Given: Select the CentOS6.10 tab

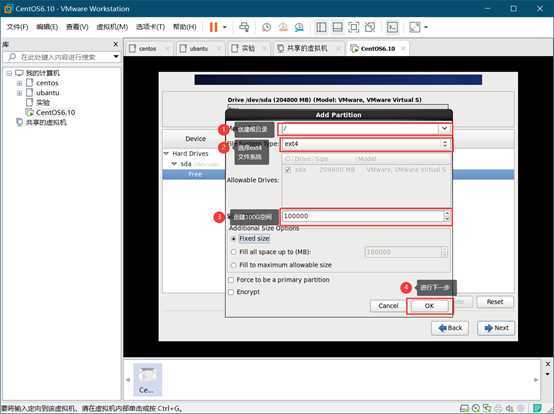Looking at the screenshot, I should pos(377,48).
